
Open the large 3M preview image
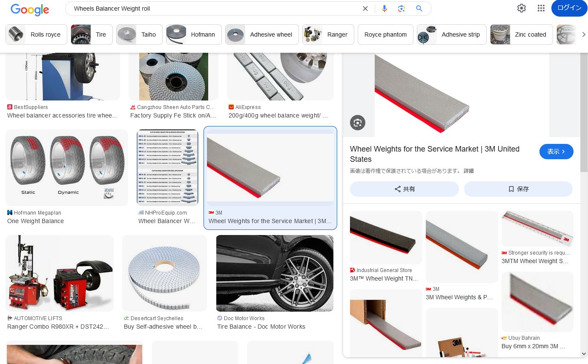[462, 95]
